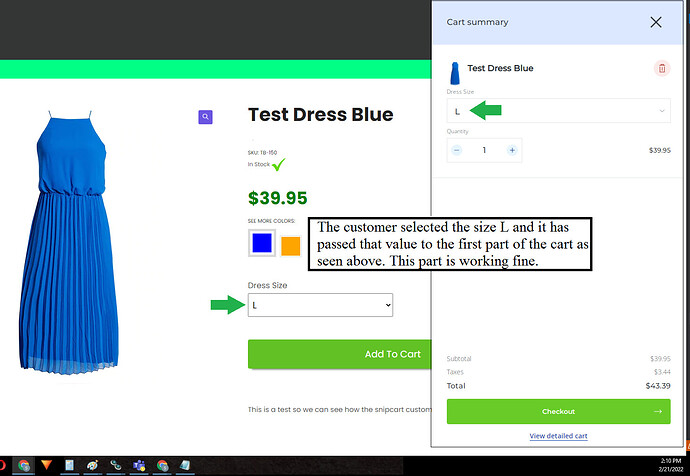Click the Test Dress Blue cart item name
The height and width of the screenshot is (476, 690).
(x=500, y=68)
